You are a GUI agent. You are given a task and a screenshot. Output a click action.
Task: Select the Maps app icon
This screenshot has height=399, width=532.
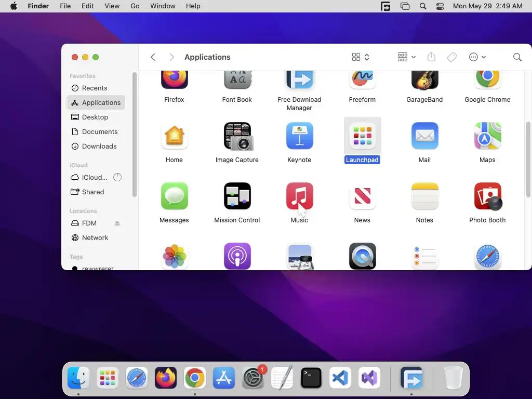coord(487,136)
